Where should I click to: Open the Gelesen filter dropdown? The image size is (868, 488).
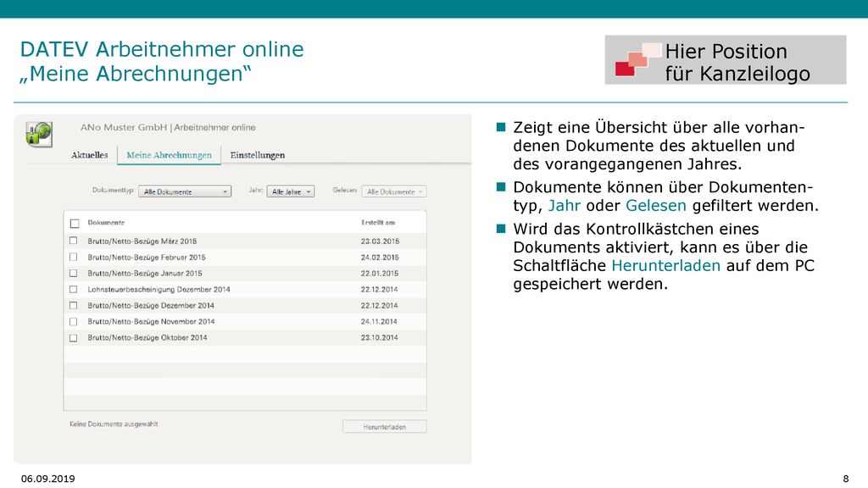point(394,191)
